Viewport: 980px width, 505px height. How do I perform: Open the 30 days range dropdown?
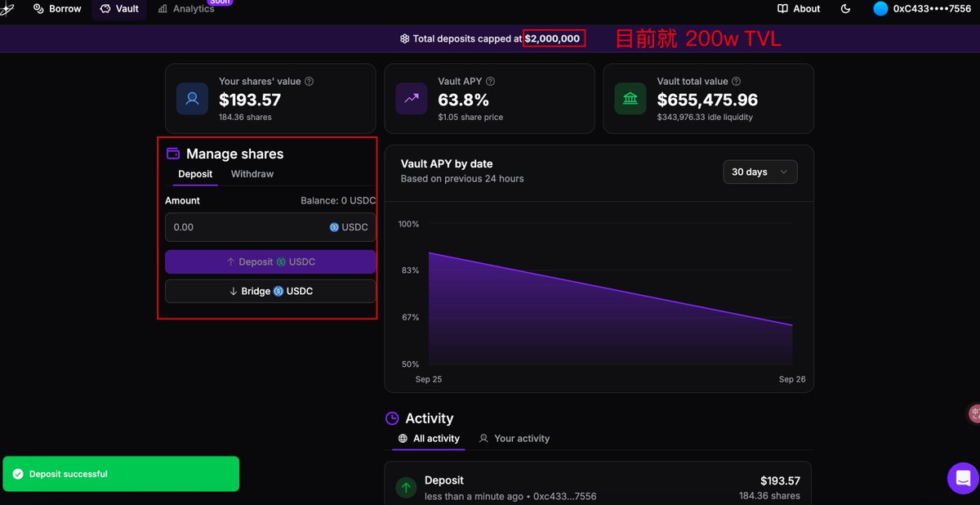click(760, 172)
